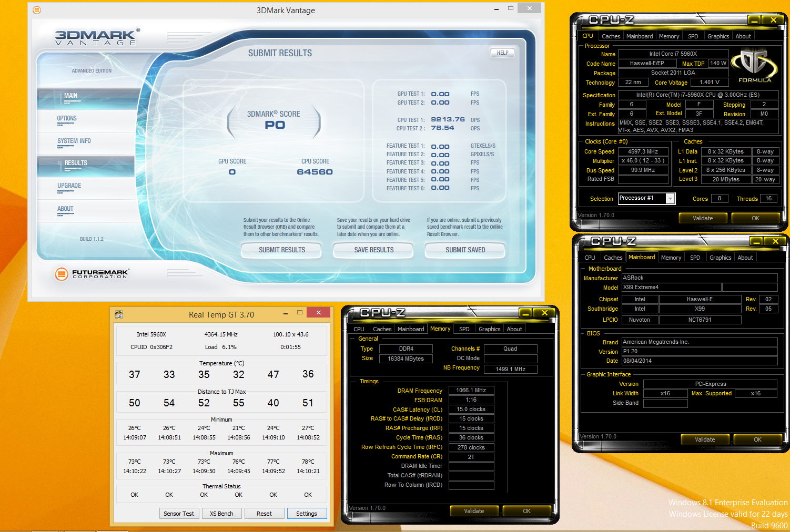Screen dimensions: 790x532
Task: Select SPD tab in CPU-Z timings window
Action: (464, 329)
